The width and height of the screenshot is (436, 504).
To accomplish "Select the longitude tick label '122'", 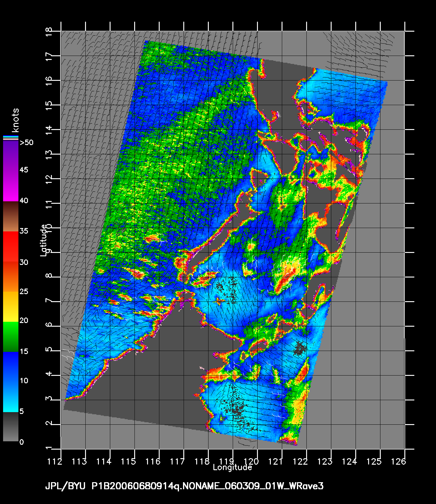I will [300, 461].
